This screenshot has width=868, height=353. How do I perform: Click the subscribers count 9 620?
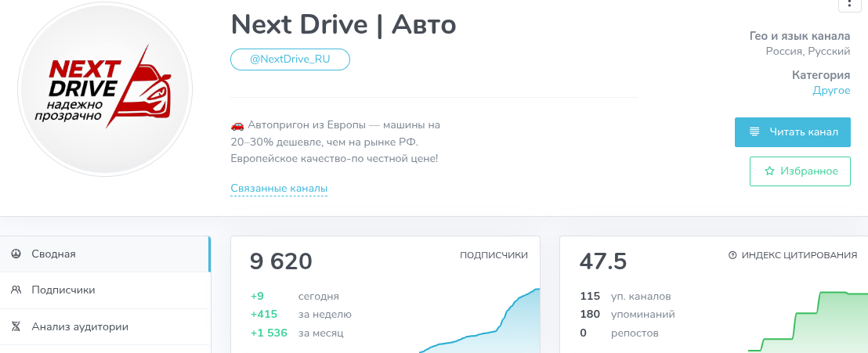[x=280, y=261]
